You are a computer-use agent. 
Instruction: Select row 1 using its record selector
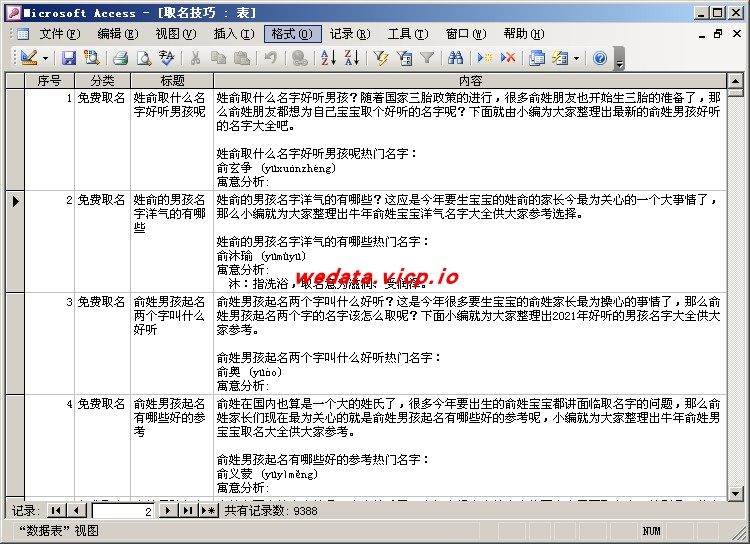coord(15,140)
